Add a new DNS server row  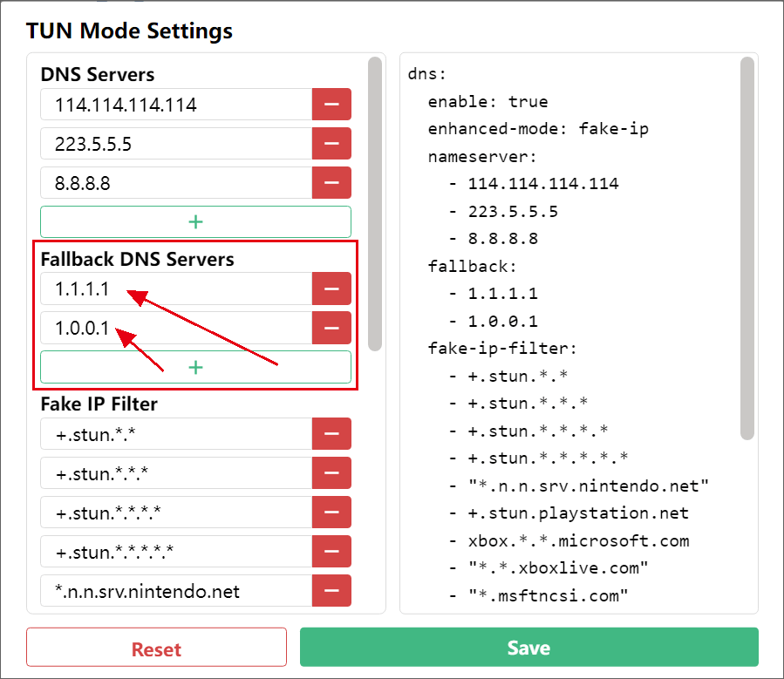pos(195,221)
